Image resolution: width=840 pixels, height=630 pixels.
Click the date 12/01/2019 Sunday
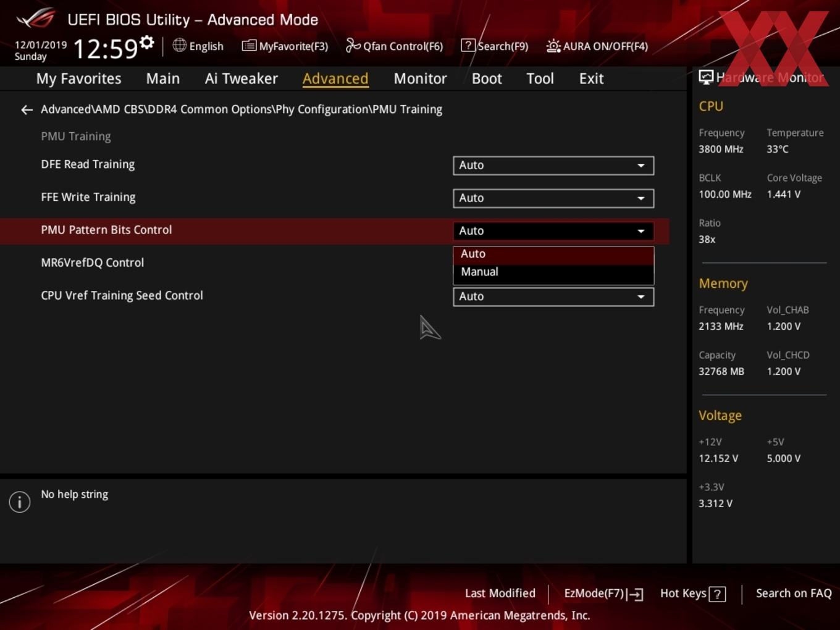click(41, 51)
